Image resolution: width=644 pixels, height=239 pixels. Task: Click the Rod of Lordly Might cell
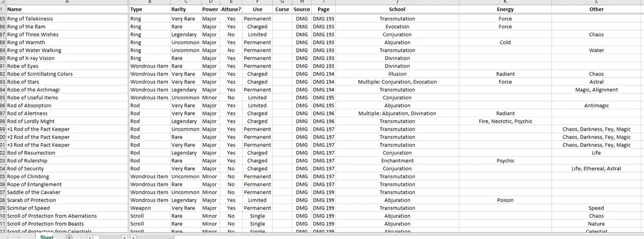pyautogui.click(x=67, y=121)
